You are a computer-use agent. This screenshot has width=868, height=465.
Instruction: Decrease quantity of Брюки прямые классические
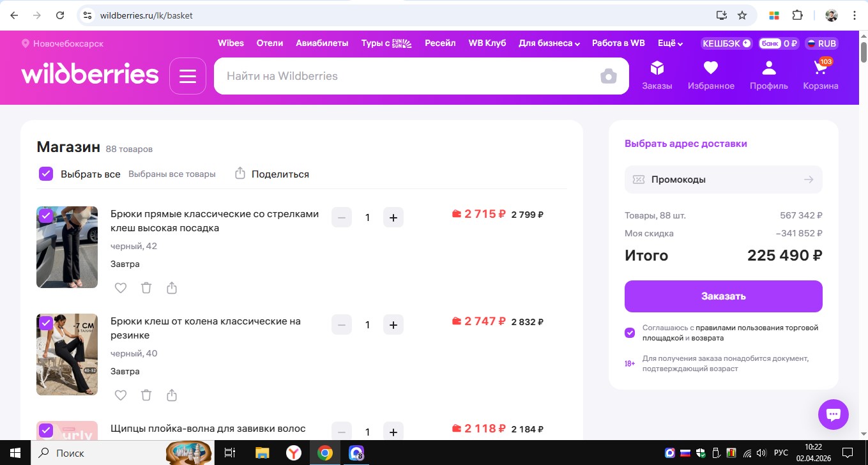pyautogui.click(x=342, y=217)
